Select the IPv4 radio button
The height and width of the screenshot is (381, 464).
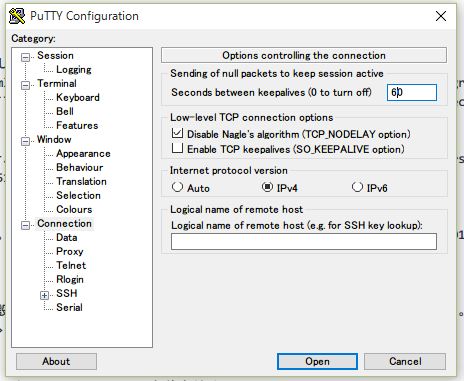pyautogui.click(x=267, y=187)
